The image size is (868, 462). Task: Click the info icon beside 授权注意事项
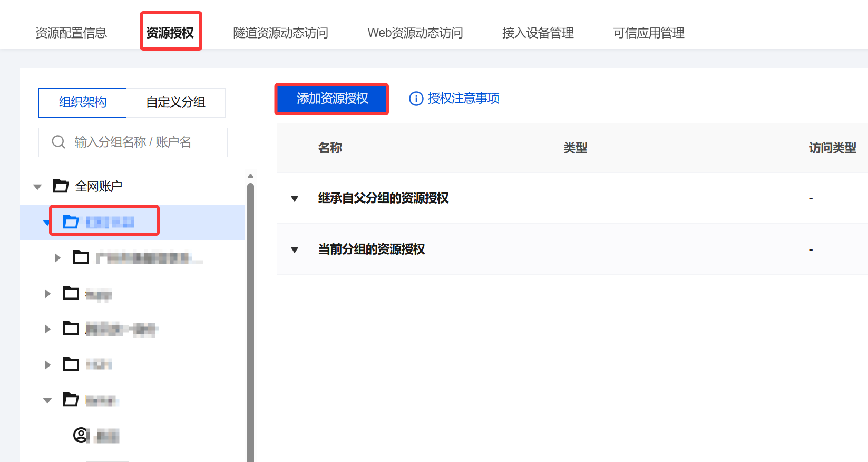(416, 99)
